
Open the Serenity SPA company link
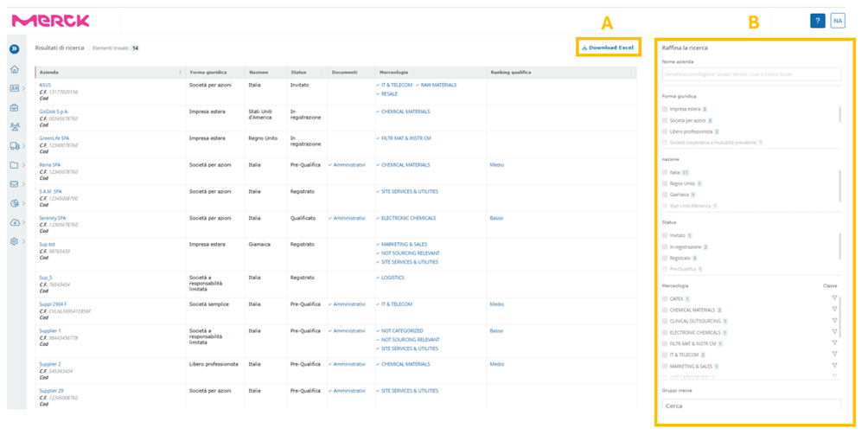coord(52,218)
